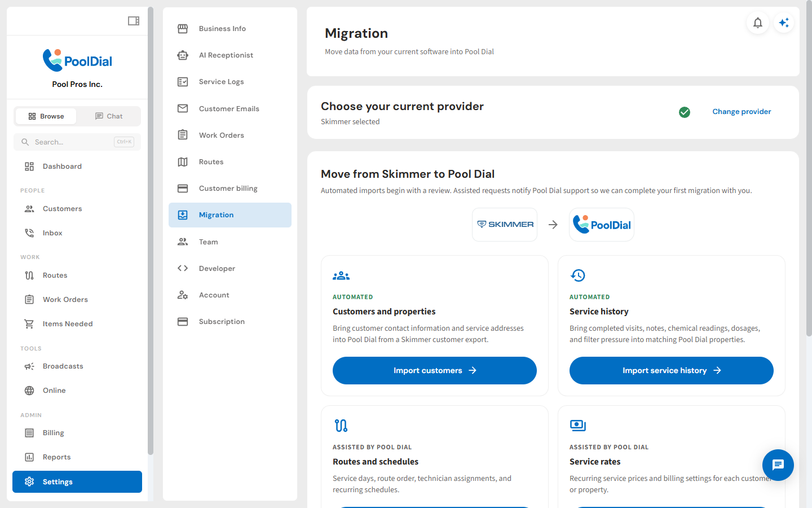Image resolution: width=812 pixels, height=508 pixels.
Task: Open Routes under the Work section
Action: pos(77,275)
